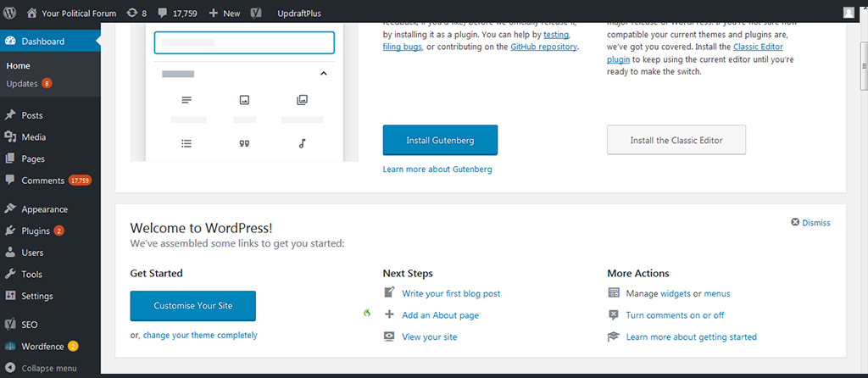Click the Settings sliders icon in the sidebar

(10, 296)
